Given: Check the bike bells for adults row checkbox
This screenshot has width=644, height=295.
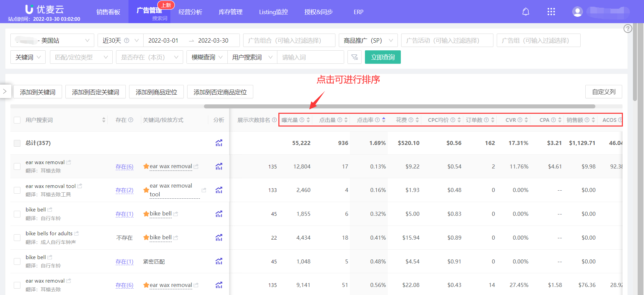Looking at the screenshot, I should point(17,238).
